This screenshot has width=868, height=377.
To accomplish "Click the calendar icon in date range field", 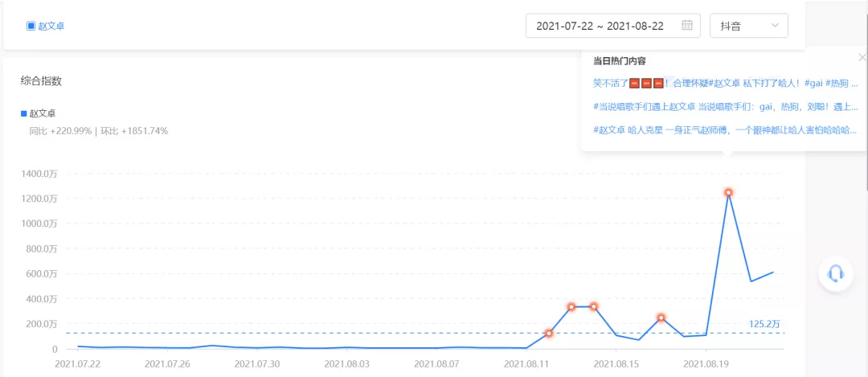I will click(687, 26).
